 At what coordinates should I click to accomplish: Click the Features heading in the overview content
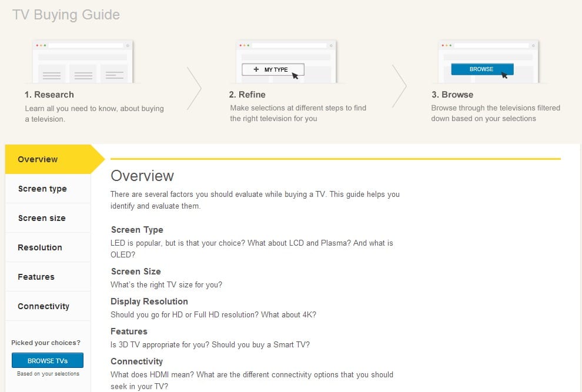point(129,331)
